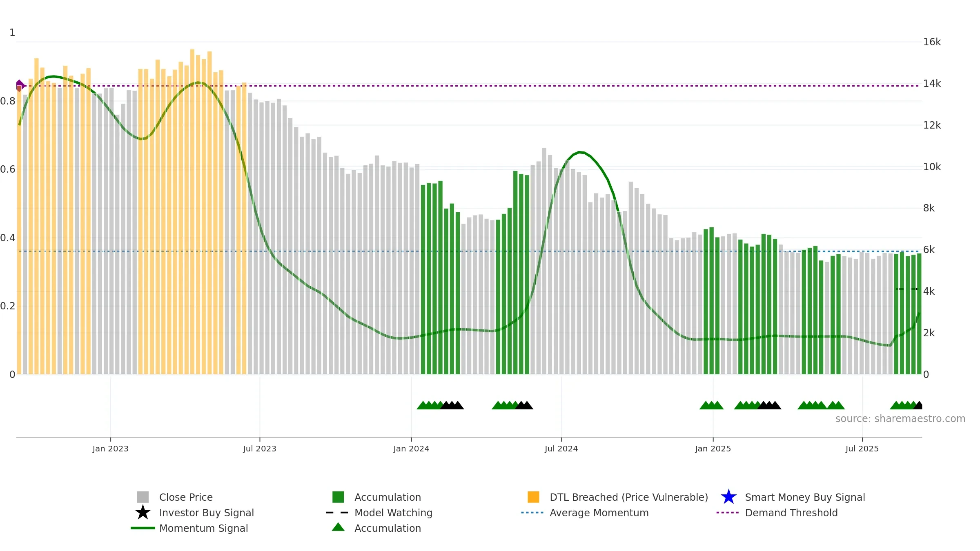Hide the Close Price series label

(186, 497)
